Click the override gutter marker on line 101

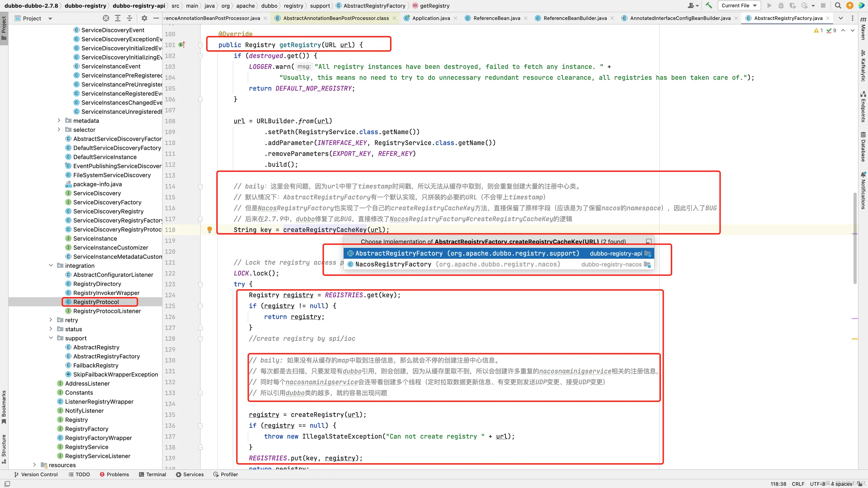[182, 45]
